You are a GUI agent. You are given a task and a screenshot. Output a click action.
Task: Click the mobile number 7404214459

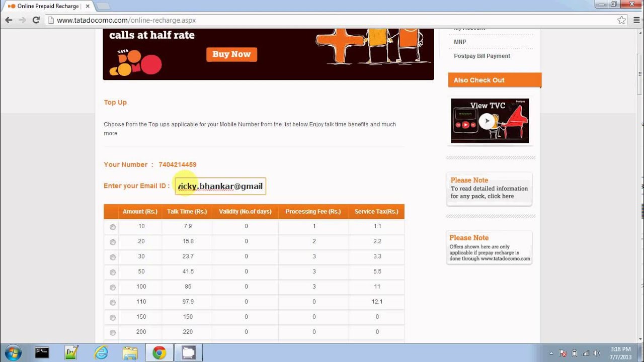(178, 164)
